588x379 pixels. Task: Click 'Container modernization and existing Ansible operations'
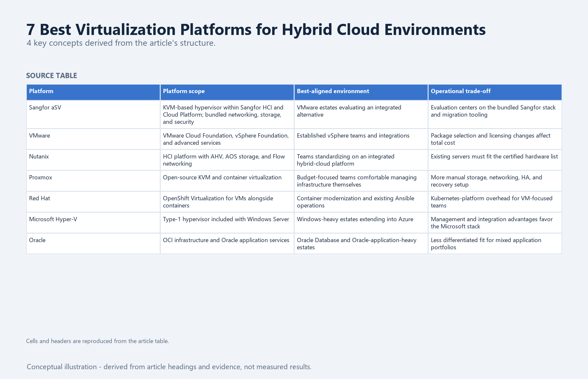361,202
